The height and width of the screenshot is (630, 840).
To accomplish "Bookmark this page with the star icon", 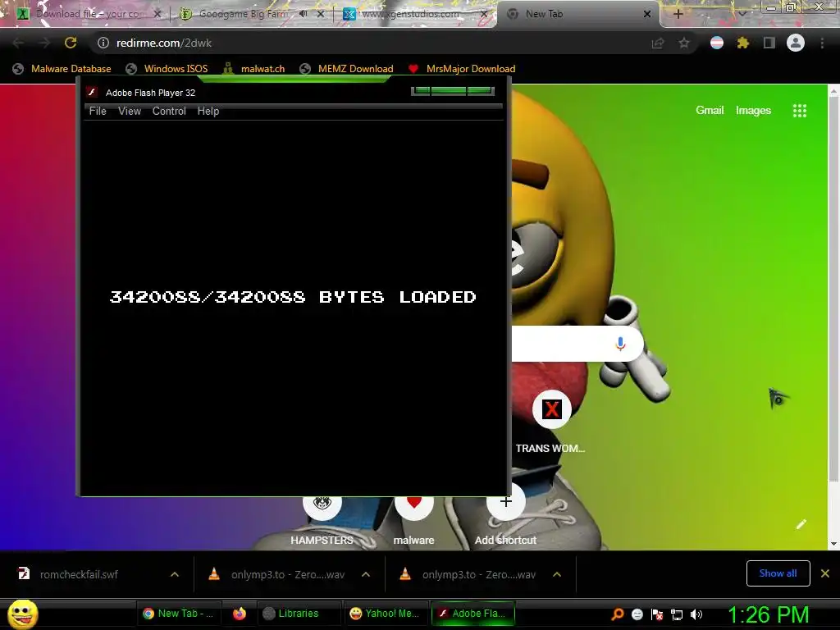I will pyautogui.click(x=684, y=43).
